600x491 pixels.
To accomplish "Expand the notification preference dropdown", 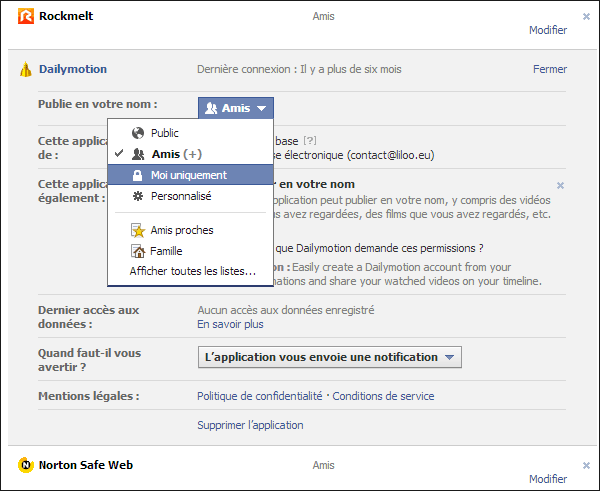I will tap(329, 357).
